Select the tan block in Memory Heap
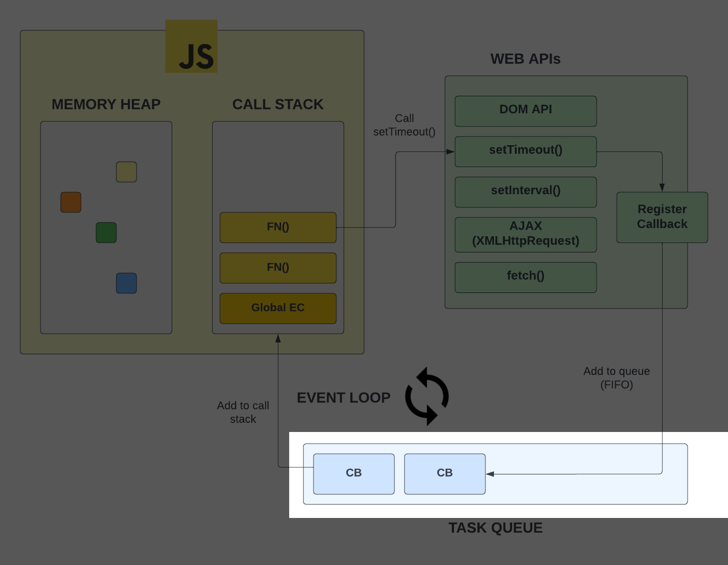The image size is (728, 565). (126, 172)
